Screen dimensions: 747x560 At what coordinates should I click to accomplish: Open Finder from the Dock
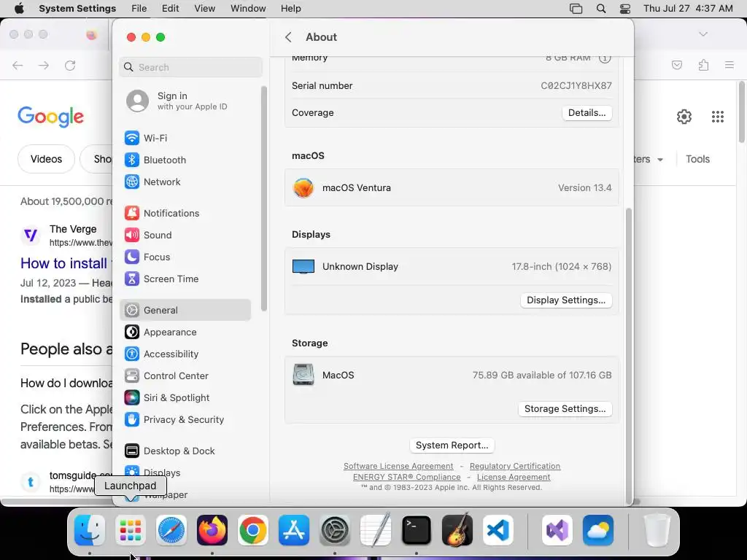pos(90,530)
